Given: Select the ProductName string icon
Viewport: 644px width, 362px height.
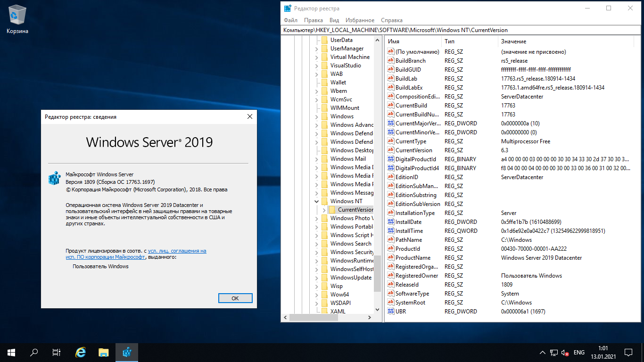Looking at the screenshot, I should tap(390, 257).
